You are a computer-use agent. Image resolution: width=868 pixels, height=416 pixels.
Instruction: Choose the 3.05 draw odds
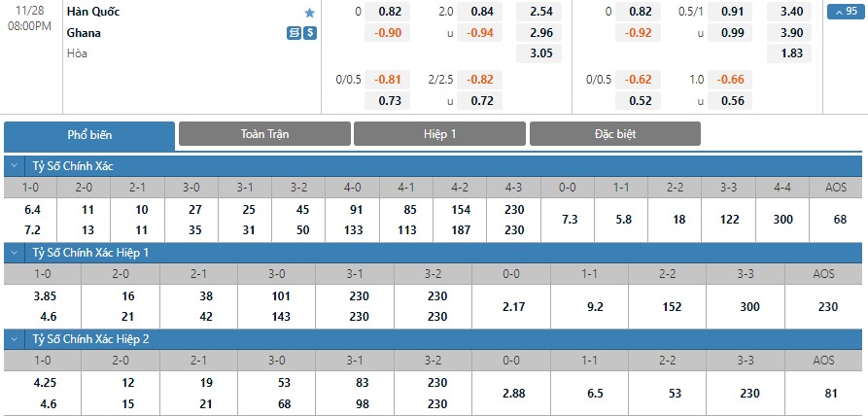coord(542,53)
